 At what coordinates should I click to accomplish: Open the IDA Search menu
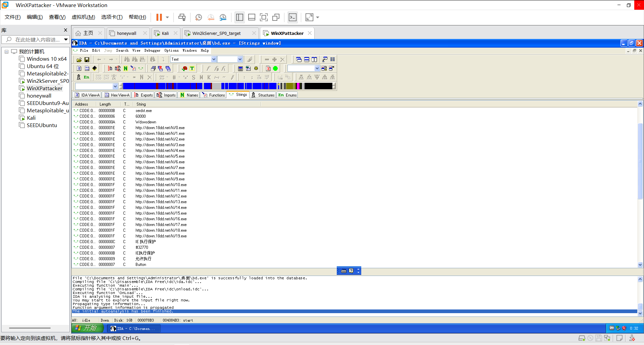pyautogui.click(x=122, y=51)
